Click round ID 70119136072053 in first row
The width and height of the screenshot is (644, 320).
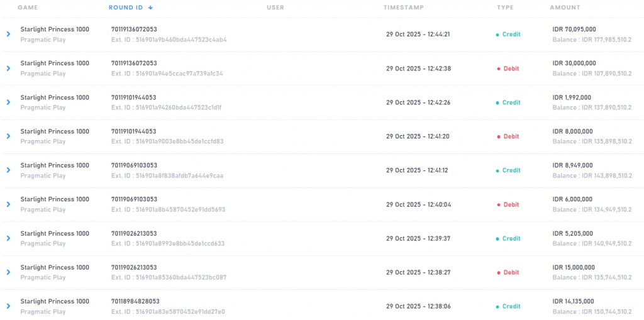click(x=134, y=29)
